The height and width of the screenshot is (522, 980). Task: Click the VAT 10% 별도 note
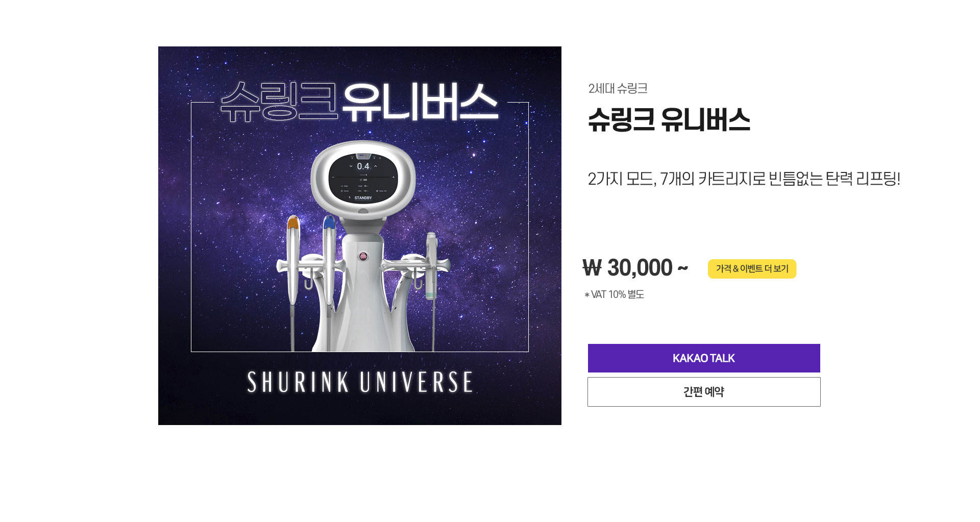615,294
